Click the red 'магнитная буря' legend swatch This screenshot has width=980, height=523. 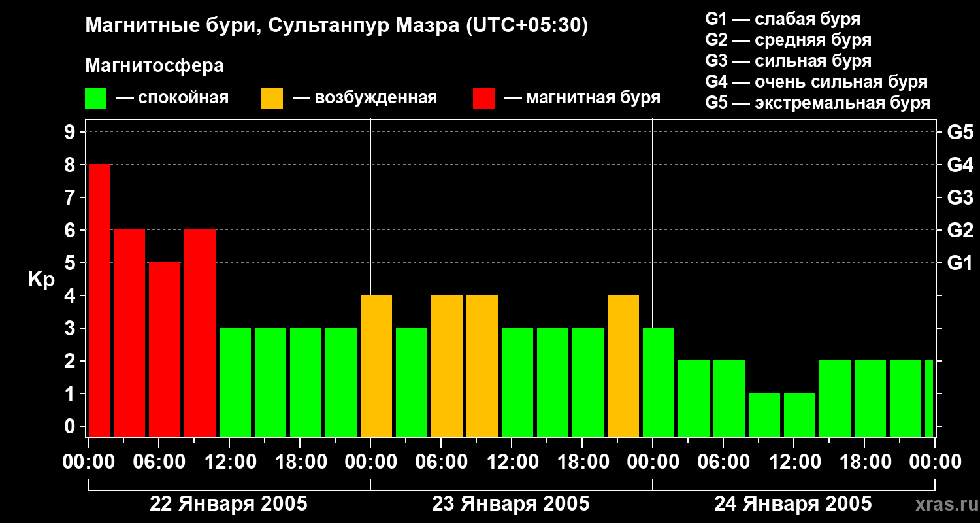[x=483, y=99]
